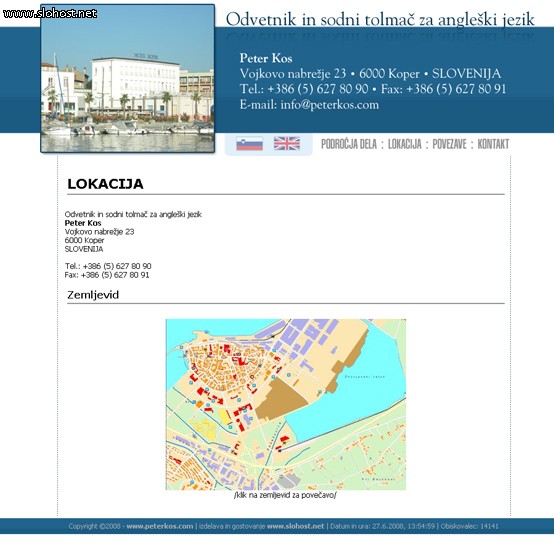
Task: Open the PODROČJA DELA menu item
Action: pyautogui.click(x=349, y=144)
